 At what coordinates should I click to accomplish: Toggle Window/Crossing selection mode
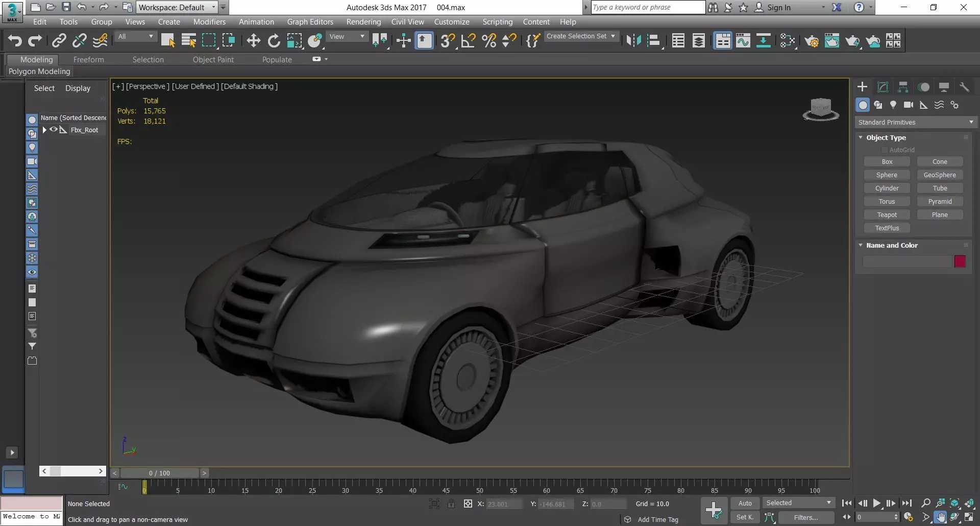tap(229, 41)
